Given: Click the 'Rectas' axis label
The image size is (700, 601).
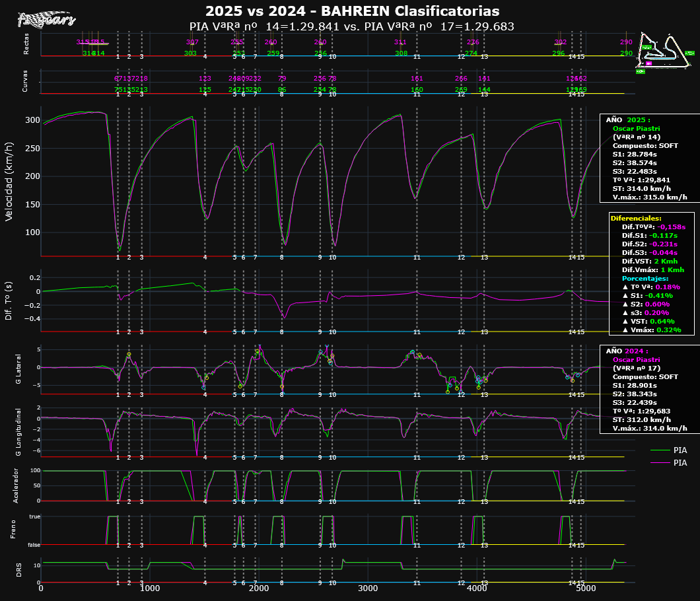Looking at the screenshot, I should [x=26, y=44].
